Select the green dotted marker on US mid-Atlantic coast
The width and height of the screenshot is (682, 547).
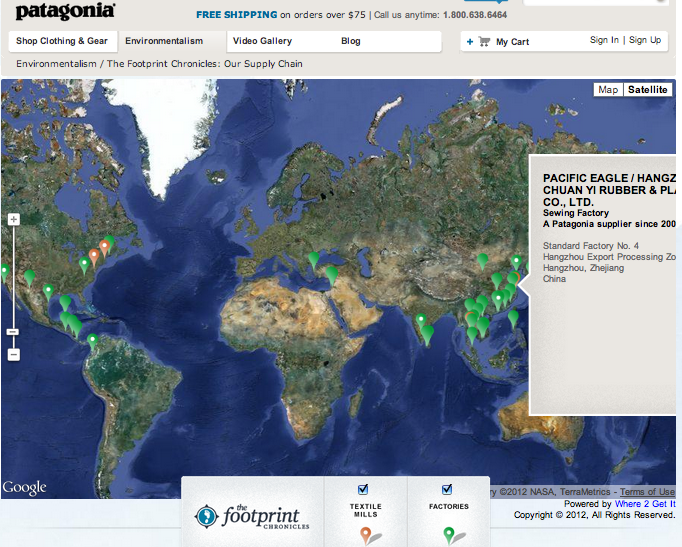[84, 265]
